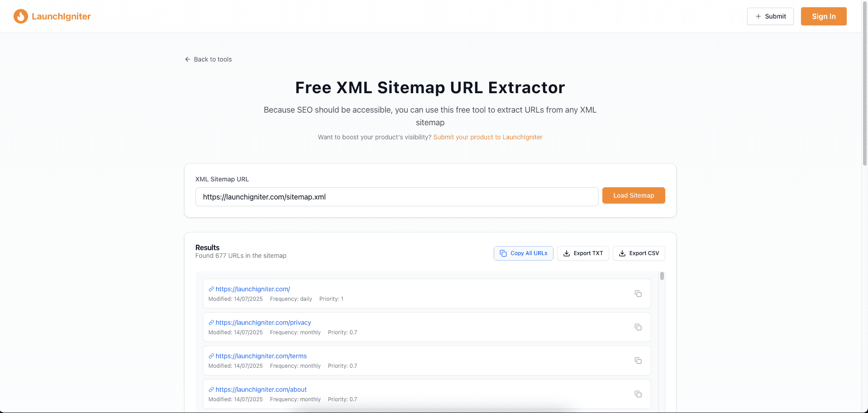Click Export TXT button
Viewport: 868px width, 413px height.
click(x=583, y=253)
